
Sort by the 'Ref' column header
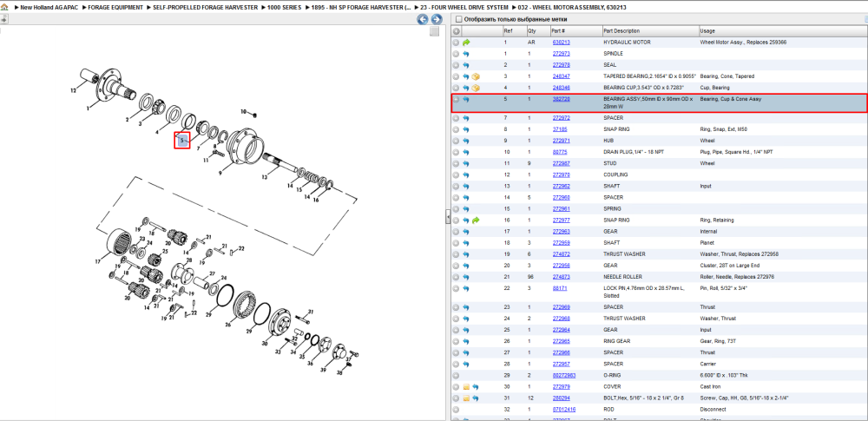tap(508, 31)
